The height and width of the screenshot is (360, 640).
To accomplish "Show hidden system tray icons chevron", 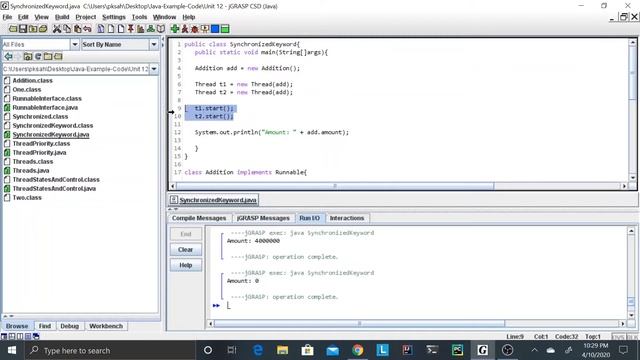I will 534,350.
